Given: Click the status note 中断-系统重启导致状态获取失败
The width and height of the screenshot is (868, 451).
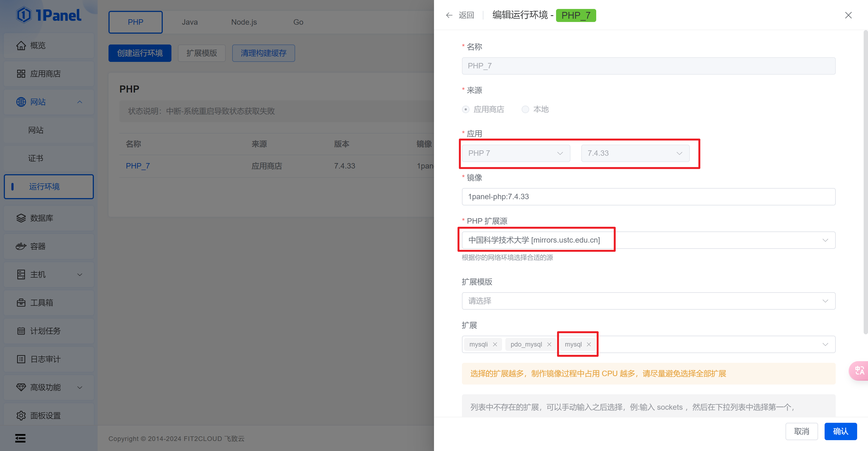Looking at the screenshot, I should pyautogui.click(x=220, y=111).
